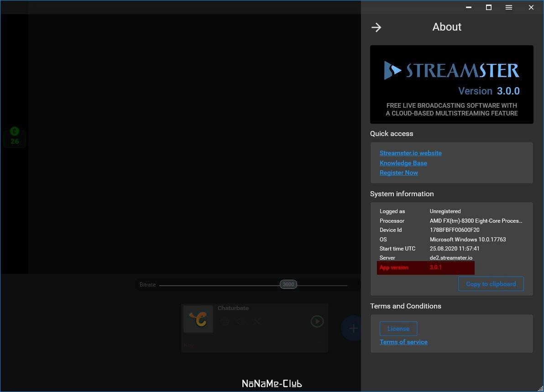Select the Device Id value 178BFBFF00600F20

455,230
